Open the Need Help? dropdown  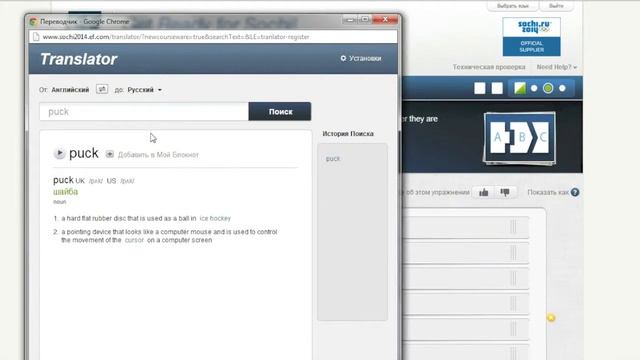tap(557, 67)
